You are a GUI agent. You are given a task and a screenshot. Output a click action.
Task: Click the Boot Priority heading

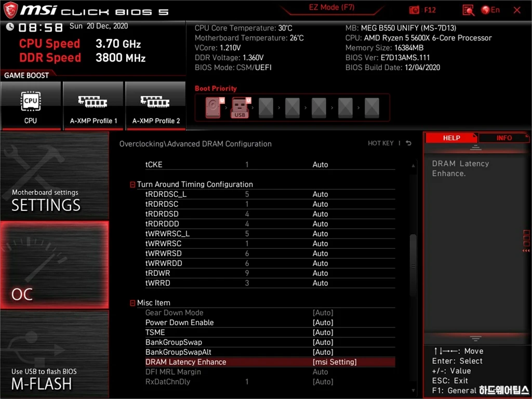click(216, 88)
